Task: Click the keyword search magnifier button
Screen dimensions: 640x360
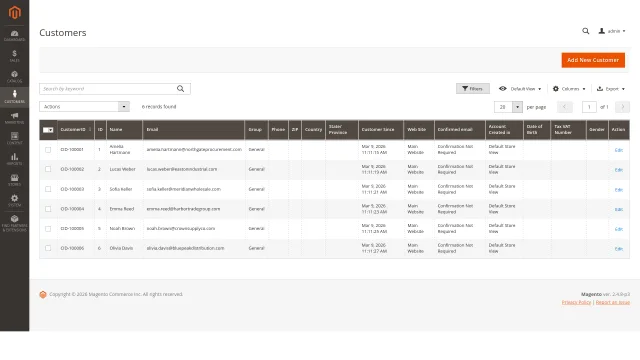Action: pos(180,89)
